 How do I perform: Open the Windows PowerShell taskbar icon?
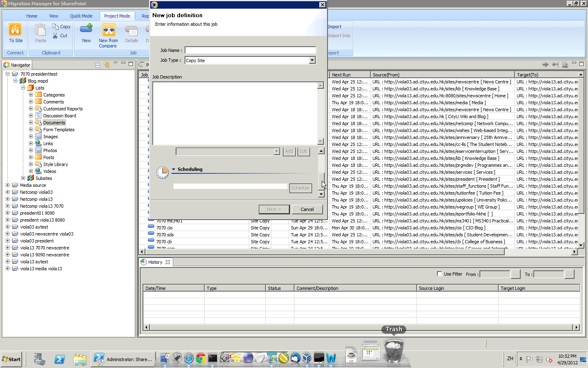[60, 359]
